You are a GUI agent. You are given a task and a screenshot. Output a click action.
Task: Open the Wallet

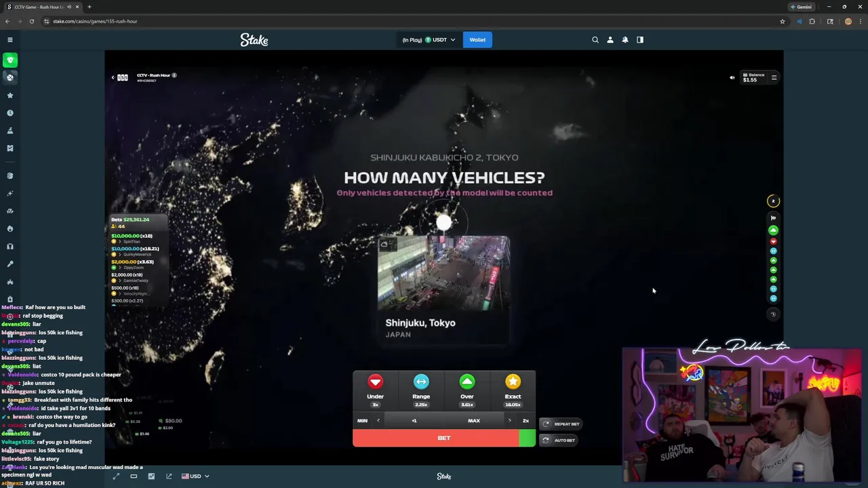477,40
